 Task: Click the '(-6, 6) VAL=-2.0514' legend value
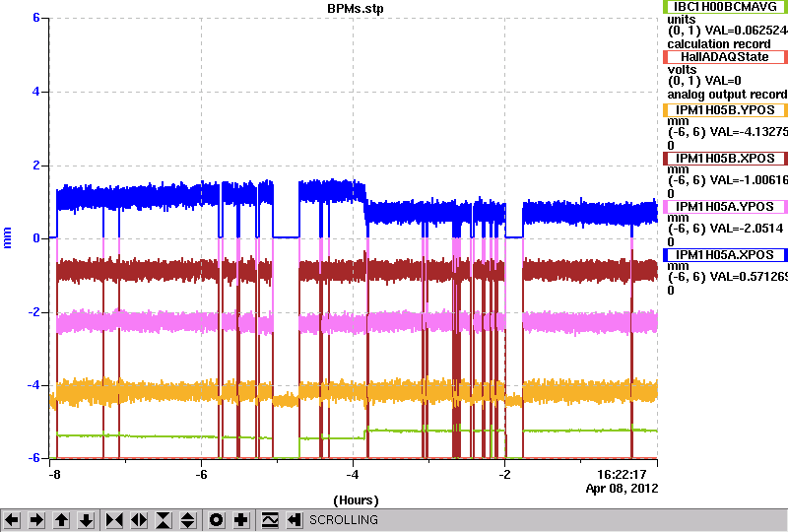click(724, 229)
